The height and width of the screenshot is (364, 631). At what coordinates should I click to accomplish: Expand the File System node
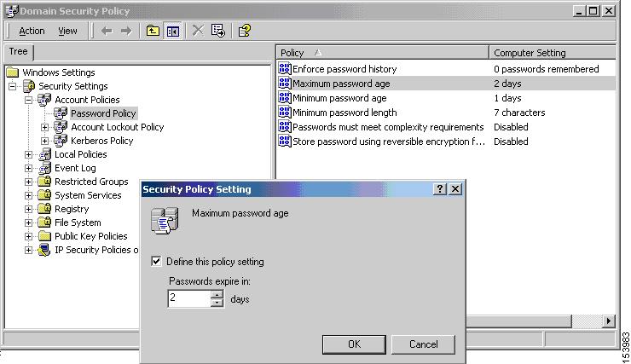click(x=29, y=222)
